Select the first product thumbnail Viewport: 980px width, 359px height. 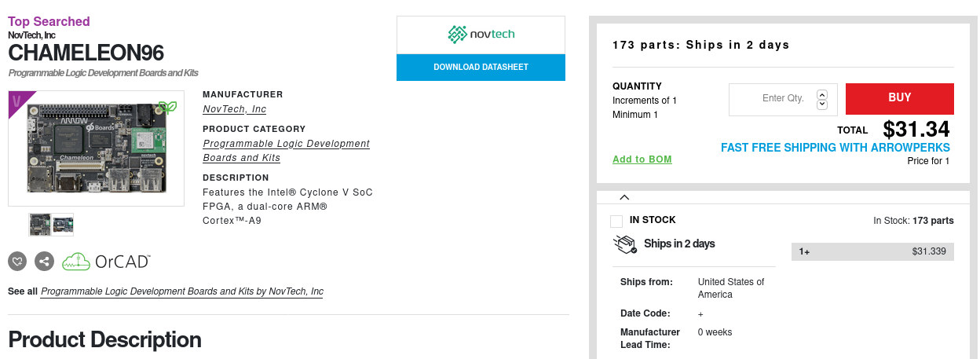click(40, 225)
